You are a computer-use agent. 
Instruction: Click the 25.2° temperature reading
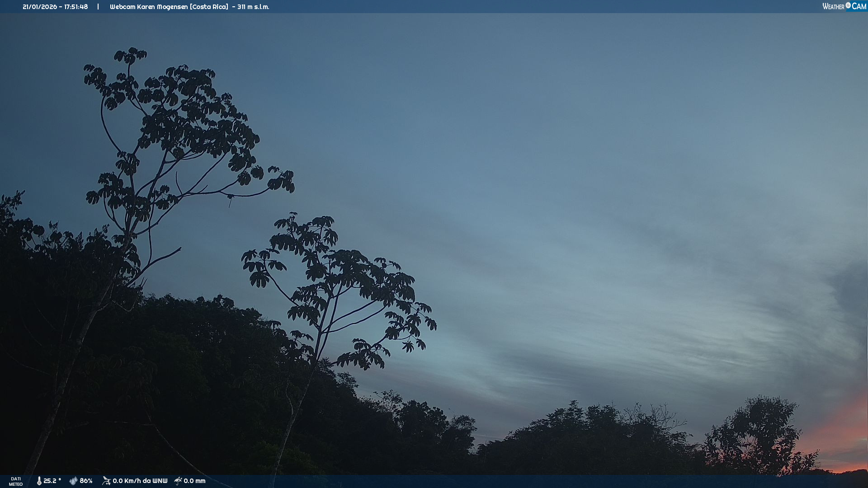click(x=52, y=481)
